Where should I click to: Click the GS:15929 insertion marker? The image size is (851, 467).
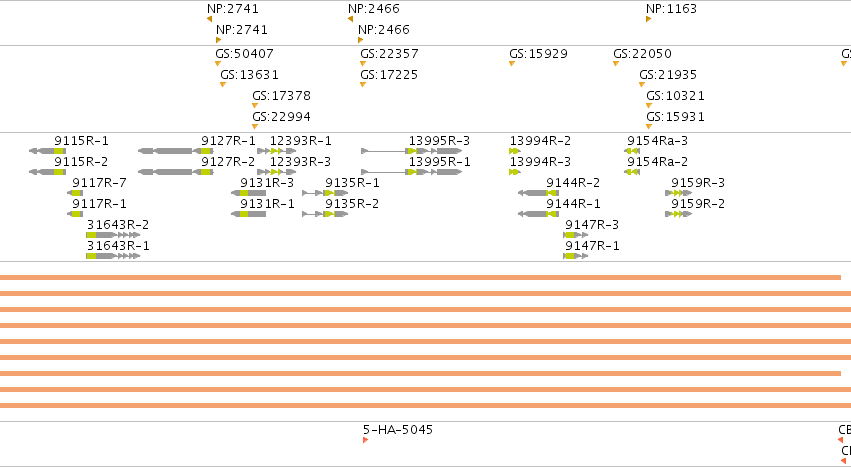click(512, 64)
